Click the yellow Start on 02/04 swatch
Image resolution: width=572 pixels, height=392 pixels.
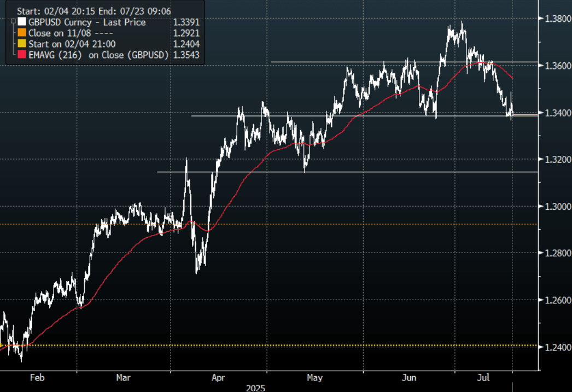coord(22,44)
